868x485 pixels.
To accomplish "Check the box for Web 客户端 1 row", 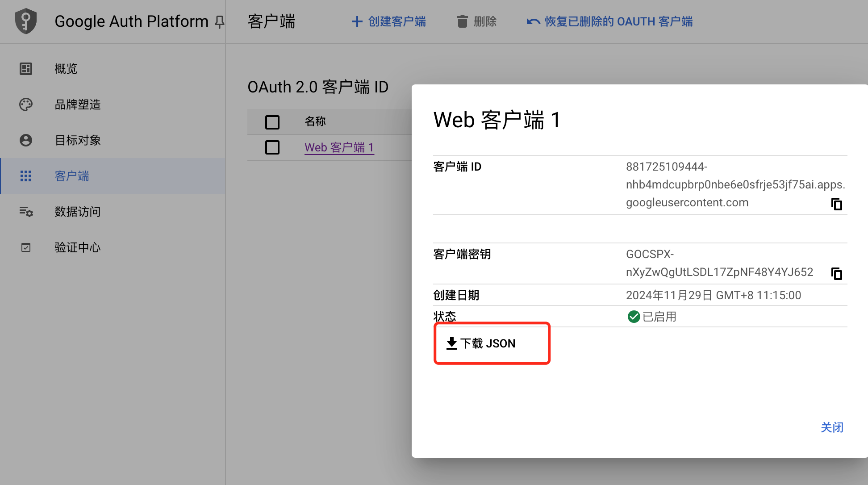I will [x=272, y=147].
